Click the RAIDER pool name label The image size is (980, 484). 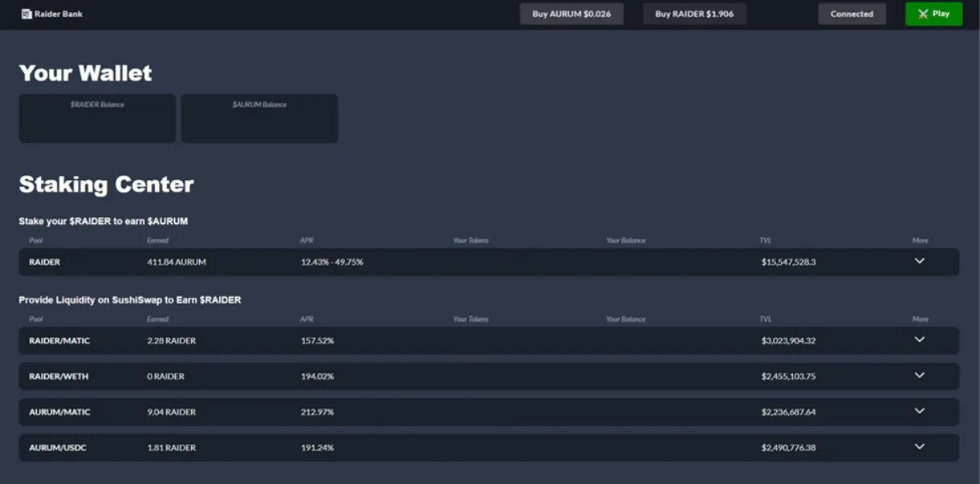pyautogui.click(x=46, y=261)
